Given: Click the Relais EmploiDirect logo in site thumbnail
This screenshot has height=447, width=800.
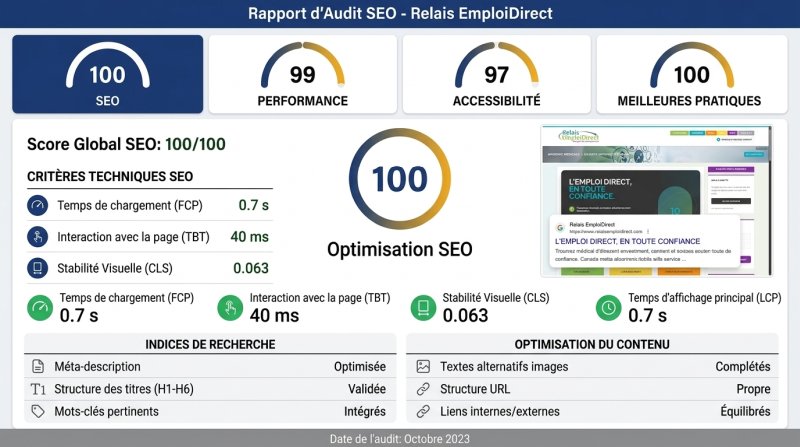Looking at the screenshot, I should coord(579,136).
